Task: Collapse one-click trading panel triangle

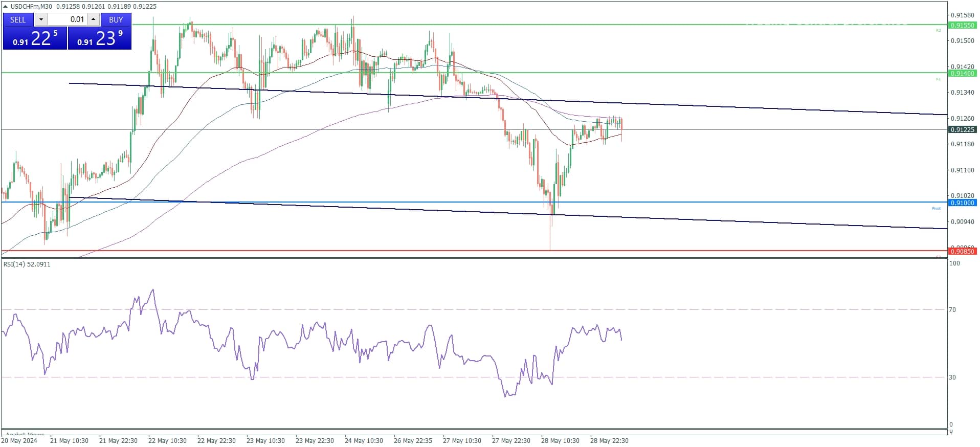Action: coord(5,7)
